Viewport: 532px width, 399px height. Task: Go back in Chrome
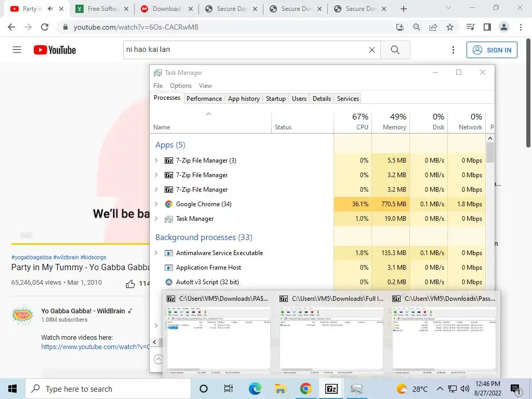click(11, 27)
